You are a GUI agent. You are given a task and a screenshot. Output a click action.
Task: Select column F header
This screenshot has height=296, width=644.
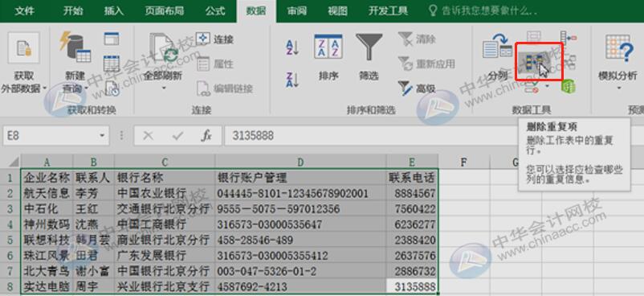[x=464, y=162]
